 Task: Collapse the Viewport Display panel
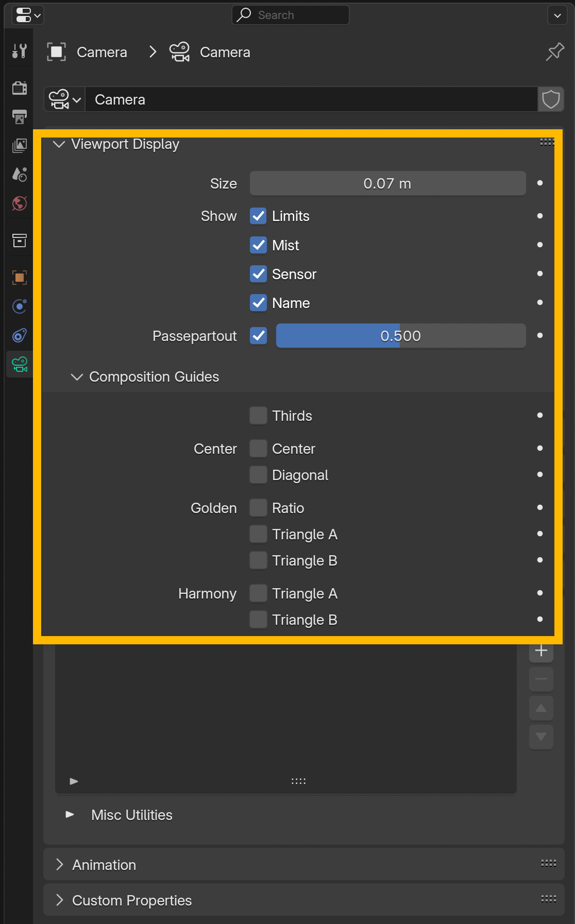pos(59,144)
